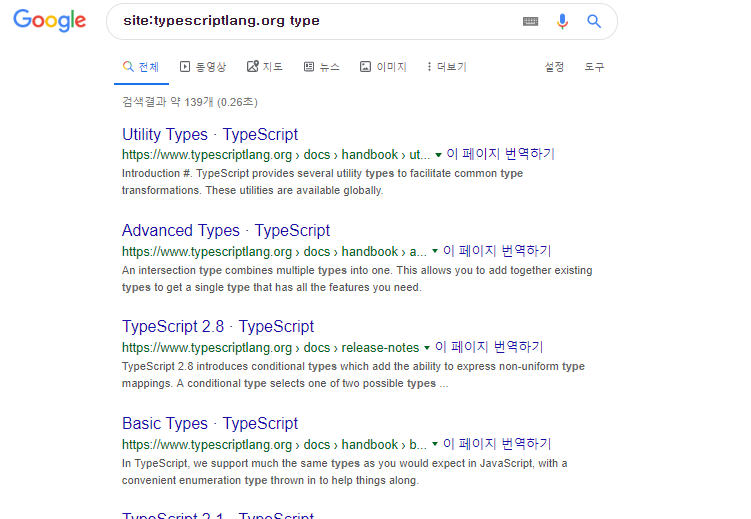The image size is (751, 519).
Task: Switch to the 이미지 tab
Action: pos(383,67)
